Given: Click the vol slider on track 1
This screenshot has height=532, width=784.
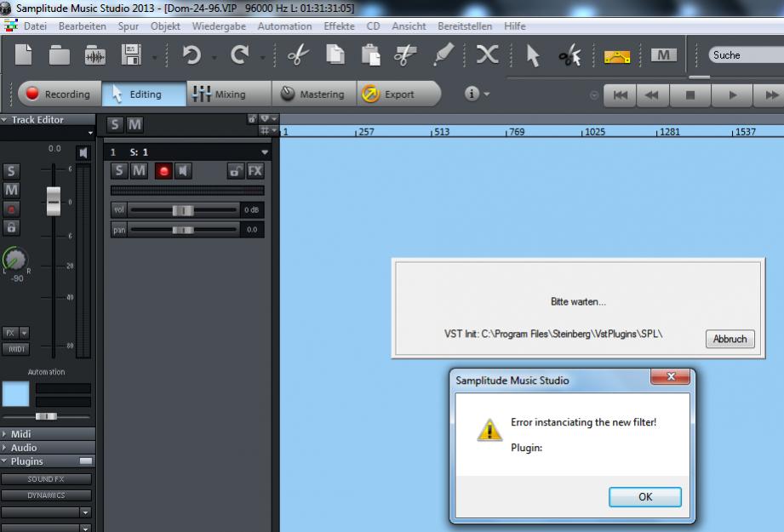Looking at the screenshot, I should pyautogui.click(x=183, y=210).
